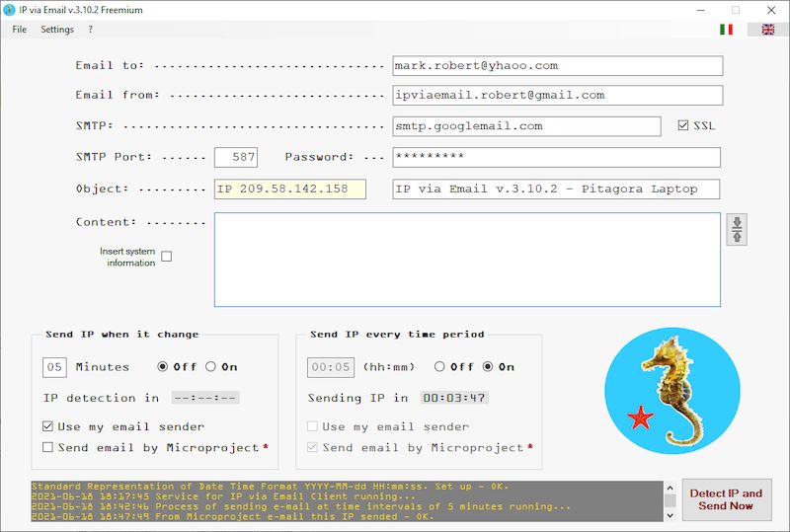Click log line 'Process of sending e-mail at time intervals'

(301, 506)
